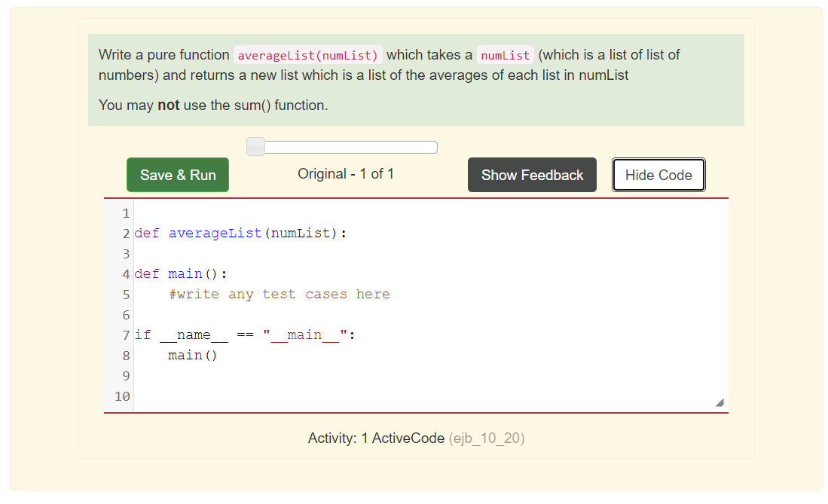The width and height of the screenshot is (828, 504).
Task: Click the numList highlighted code text
Action: click(x=505, y=55)
